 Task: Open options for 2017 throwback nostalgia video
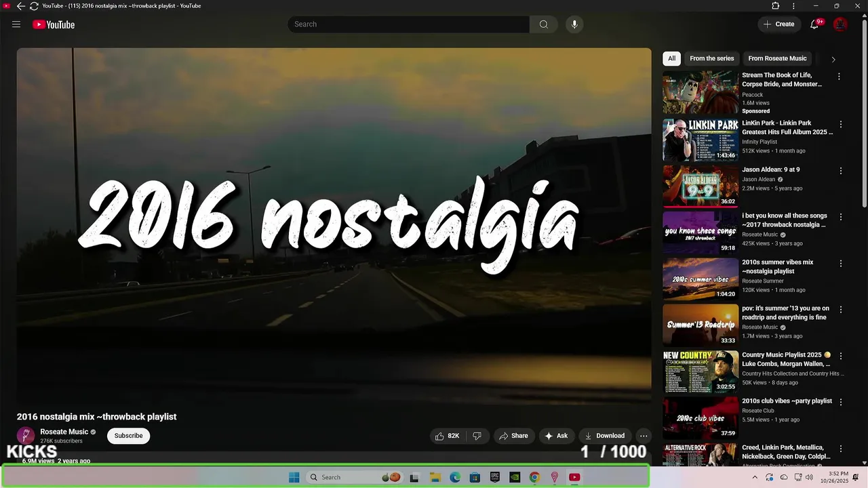coord(841,217)
